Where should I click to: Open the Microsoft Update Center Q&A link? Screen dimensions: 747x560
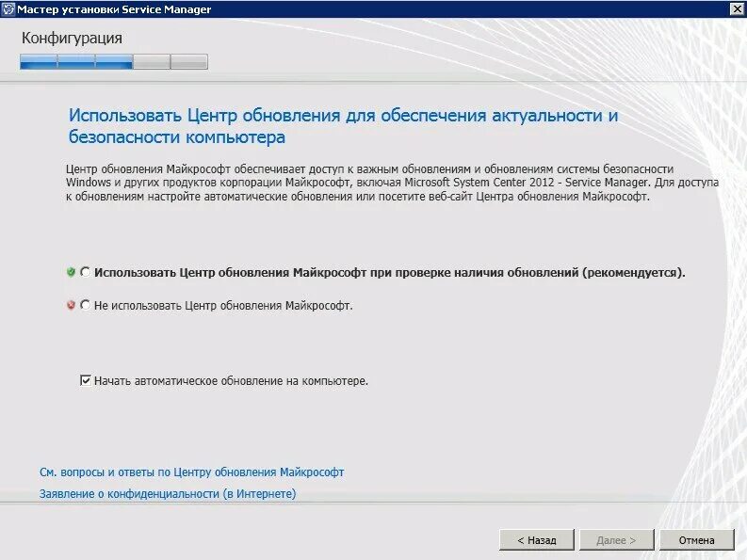pyautogui.click(x=191, y=472)
